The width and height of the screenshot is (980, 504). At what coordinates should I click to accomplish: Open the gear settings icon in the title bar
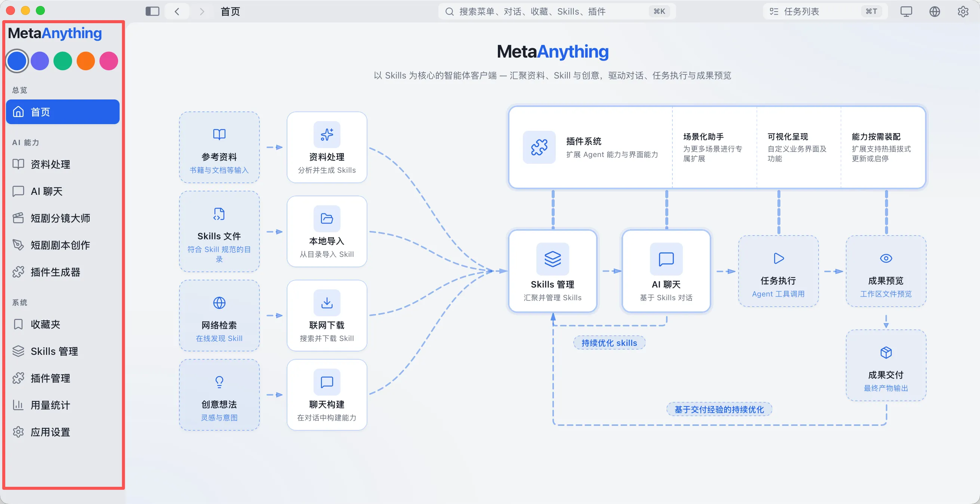click(962, 12)
